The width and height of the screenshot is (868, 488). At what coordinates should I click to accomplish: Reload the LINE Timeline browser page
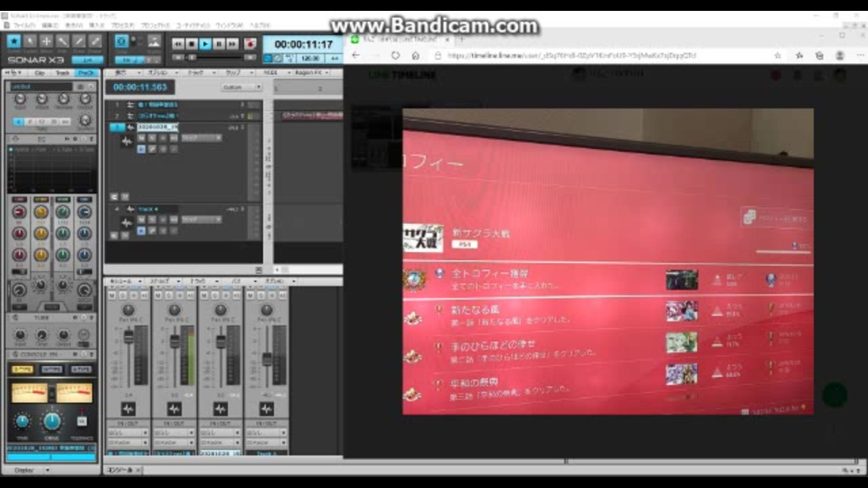395,55
